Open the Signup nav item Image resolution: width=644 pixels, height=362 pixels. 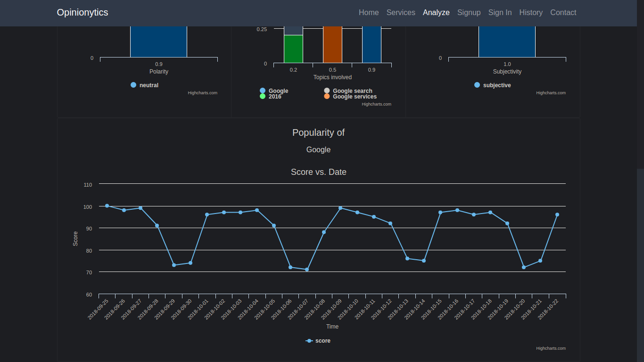[469, 13]
